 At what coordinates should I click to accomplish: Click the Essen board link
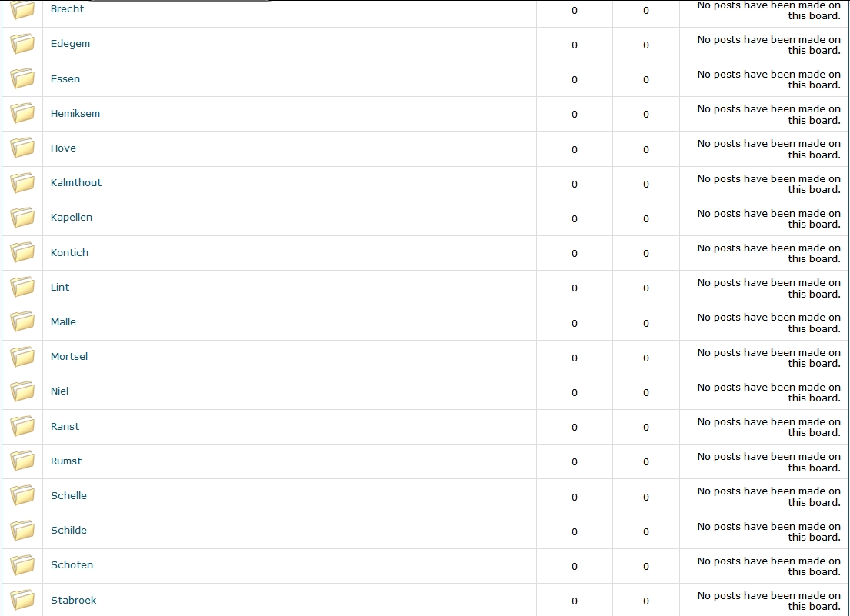click(65, 79)
